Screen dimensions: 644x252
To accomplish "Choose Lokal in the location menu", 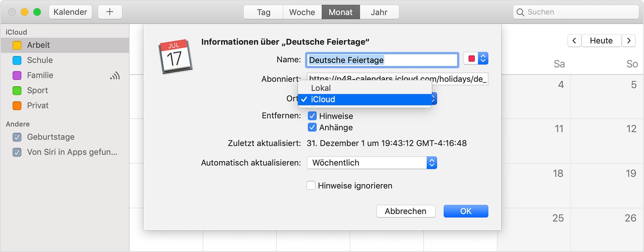I will pyautogui.click(x=321, y=88).
